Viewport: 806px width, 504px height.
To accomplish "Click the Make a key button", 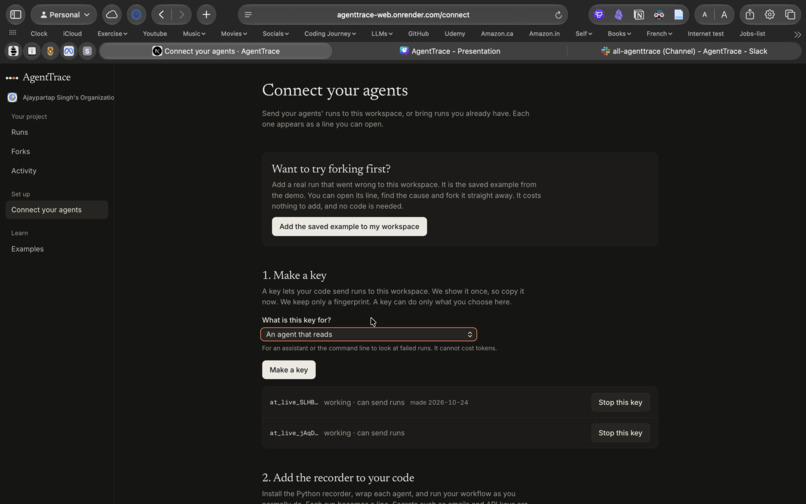I will pos(288,370).
